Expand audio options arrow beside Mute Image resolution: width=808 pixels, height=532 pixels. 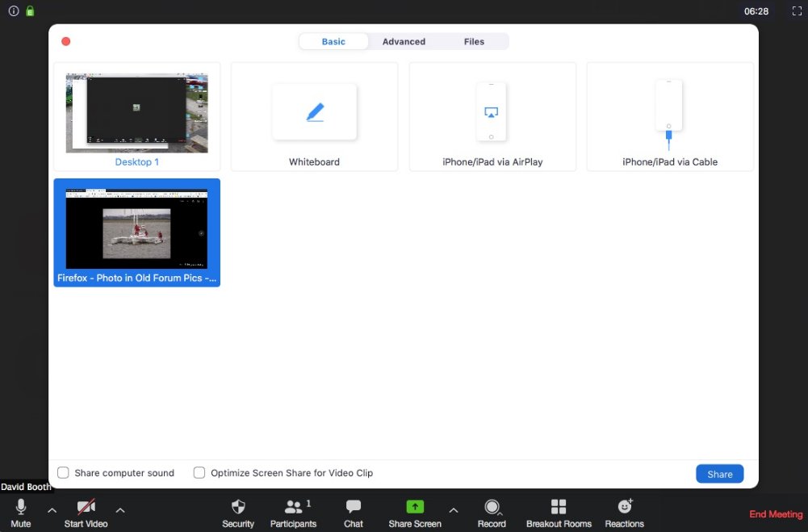[x=52, y=510]
